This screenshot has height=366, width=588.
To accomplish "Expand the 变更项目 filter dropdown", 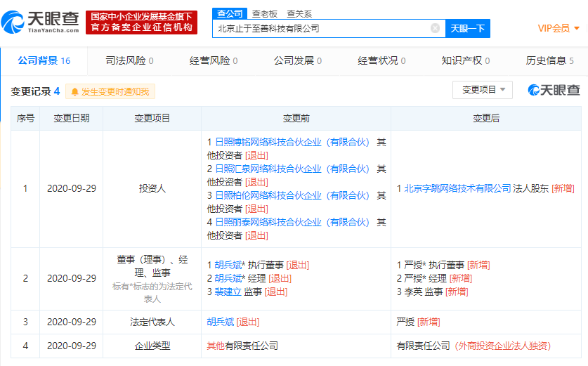I will (482, 90).
